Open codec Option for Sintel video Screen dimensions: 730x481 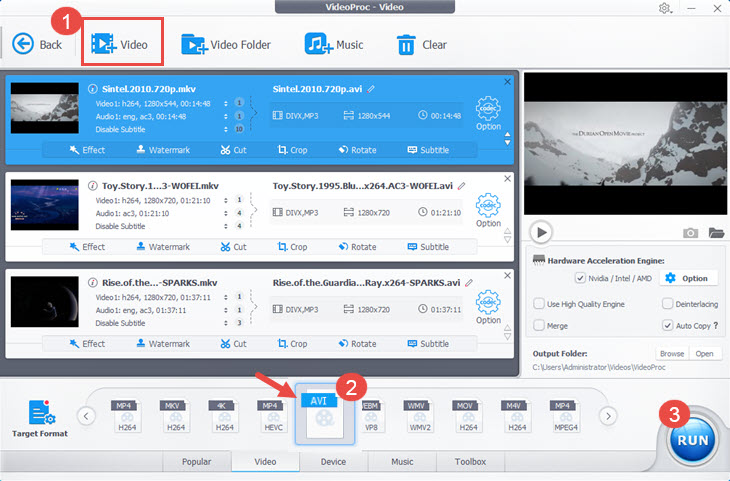click(x=488, y=113)
